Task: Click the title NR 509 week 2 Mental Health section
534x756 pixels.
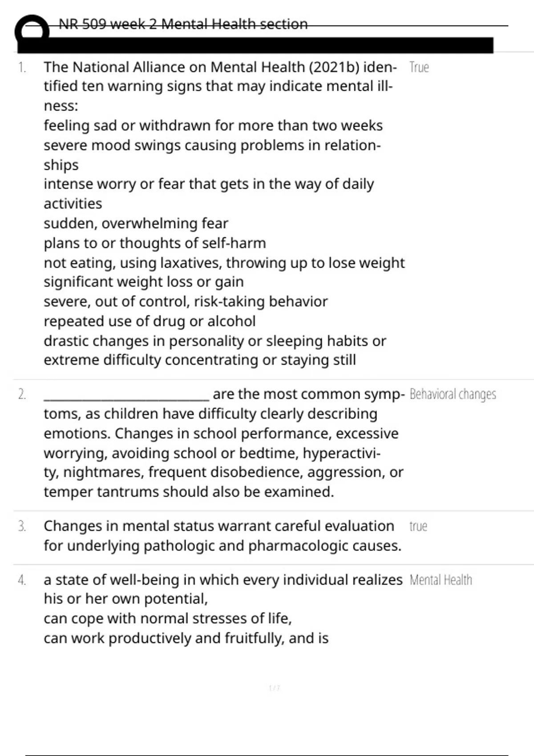Action: (x=183, y=24)
